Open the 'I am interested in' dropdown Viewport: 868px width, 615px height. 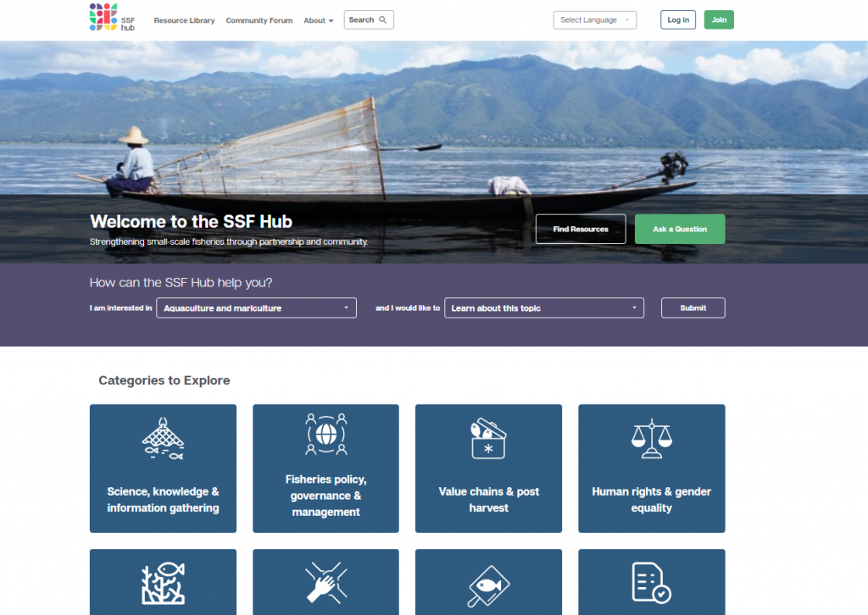tap(256, 308)
